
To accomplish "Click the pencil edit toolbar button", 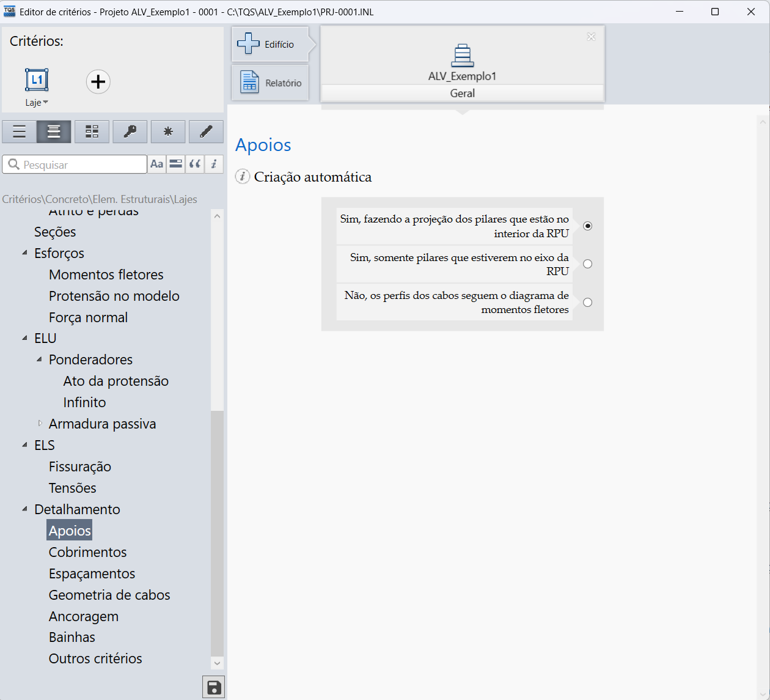I will pos(206,131).
